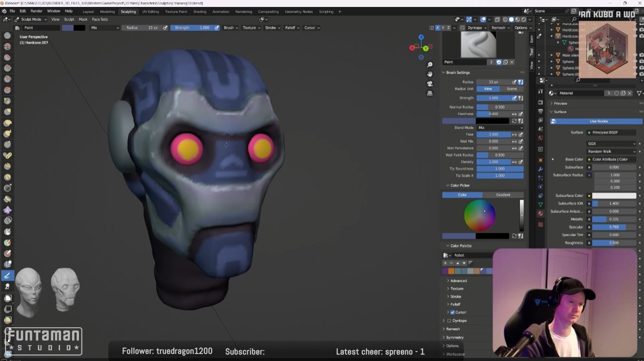Viewport: 644px width, 361px height.
Task: Open the Brush dropdown in header
Action: pyautogui.click(x=230, y=27)
